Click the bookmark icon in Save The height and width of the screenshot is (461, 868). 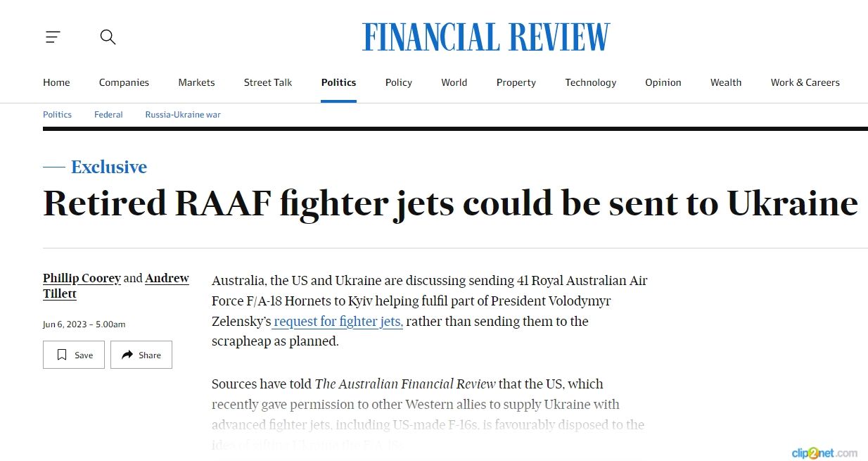point(63,355)
